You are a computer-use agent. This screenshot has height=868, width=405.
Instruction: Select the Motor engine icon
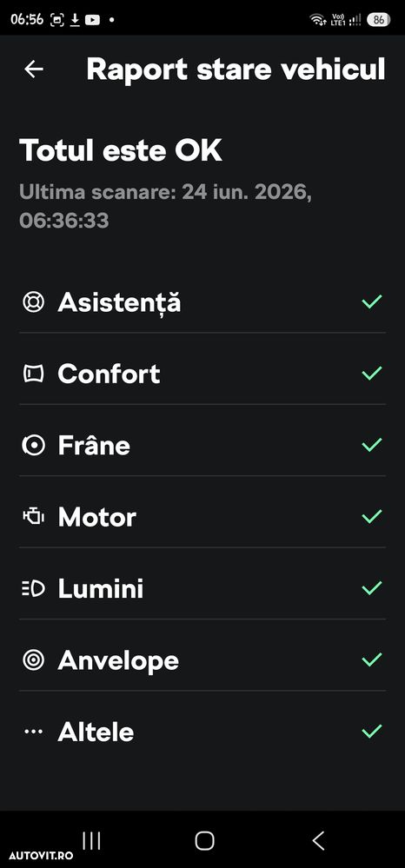click(x=33, y=517)
